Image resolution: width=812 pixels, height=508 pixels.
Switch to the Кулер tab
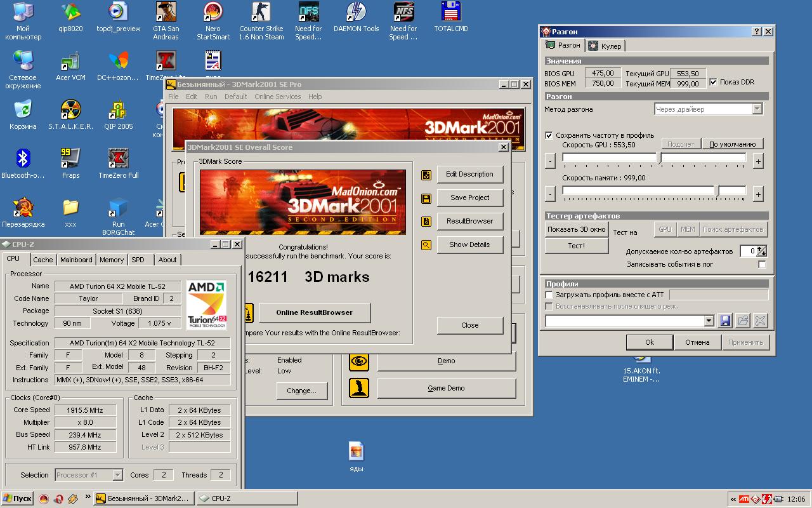pos(605,46)
